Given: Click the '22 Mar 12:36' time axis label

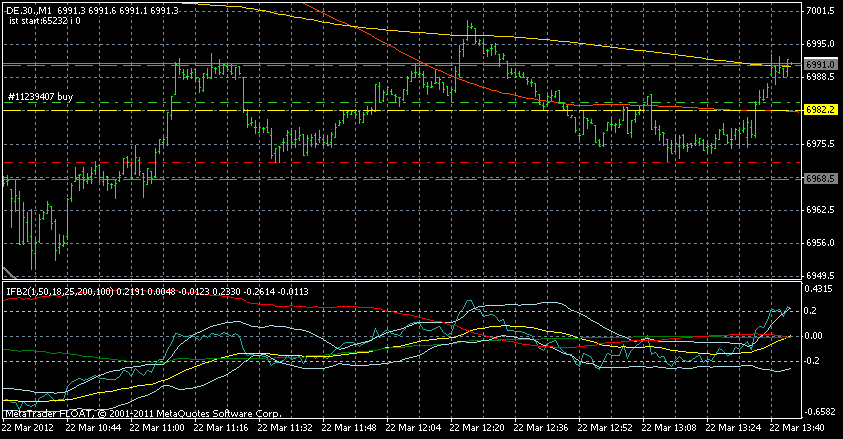Looking at the screenshot, I should (541, 428).
